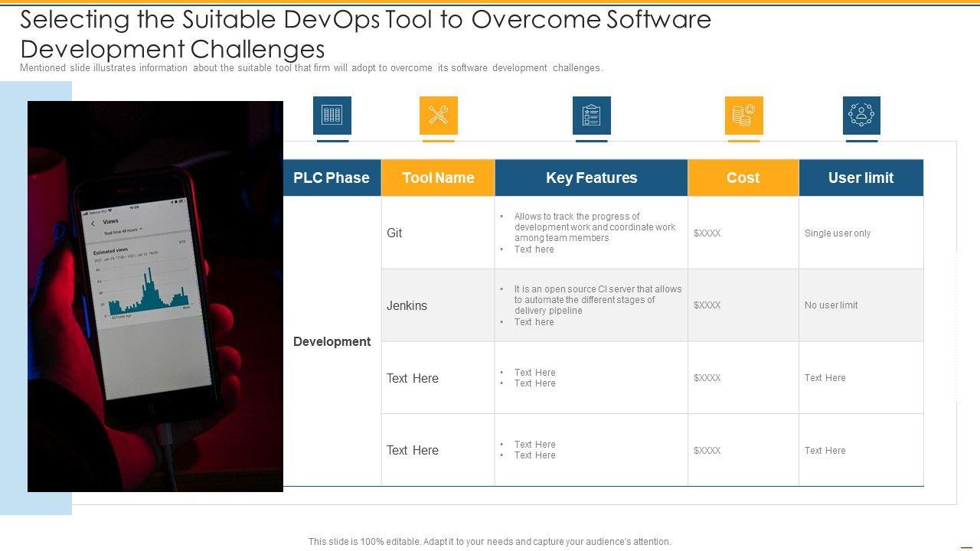Select the wrench and screwdriver tools icon
The image size is (980, 551).
click(439, 116)
